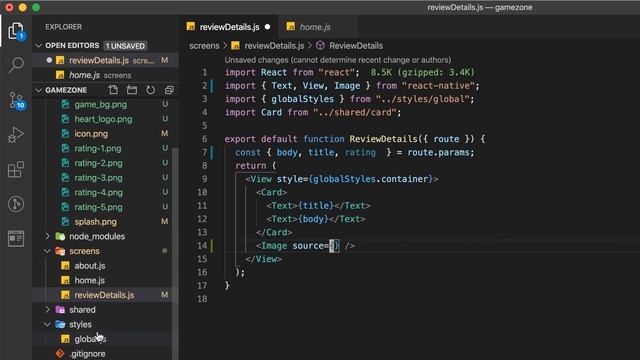Open heart_logo.png in the explorer

coord(103,119)
